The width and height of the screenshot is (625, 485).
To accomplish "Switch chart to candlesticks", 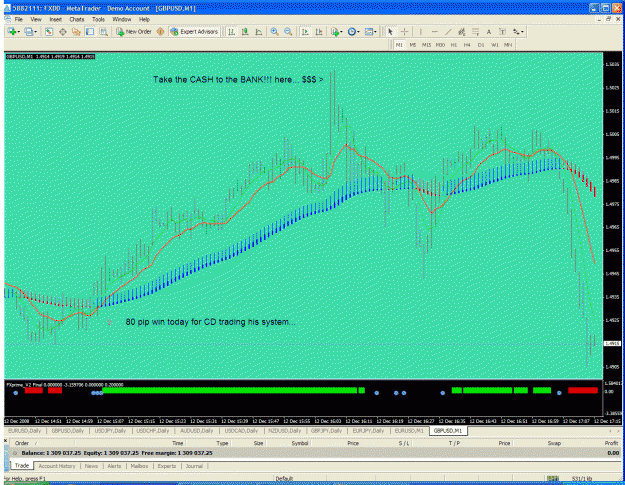I will tap(245, 32).
